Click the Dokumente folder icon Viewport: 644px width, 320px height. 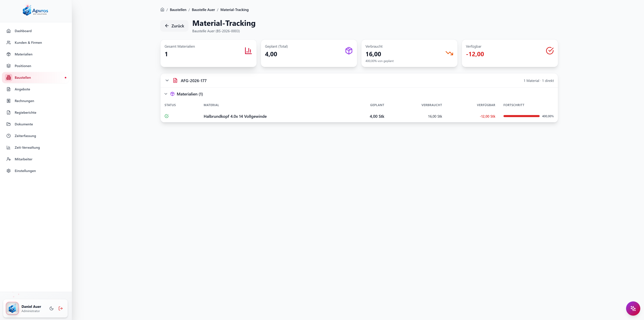[8, 124]
